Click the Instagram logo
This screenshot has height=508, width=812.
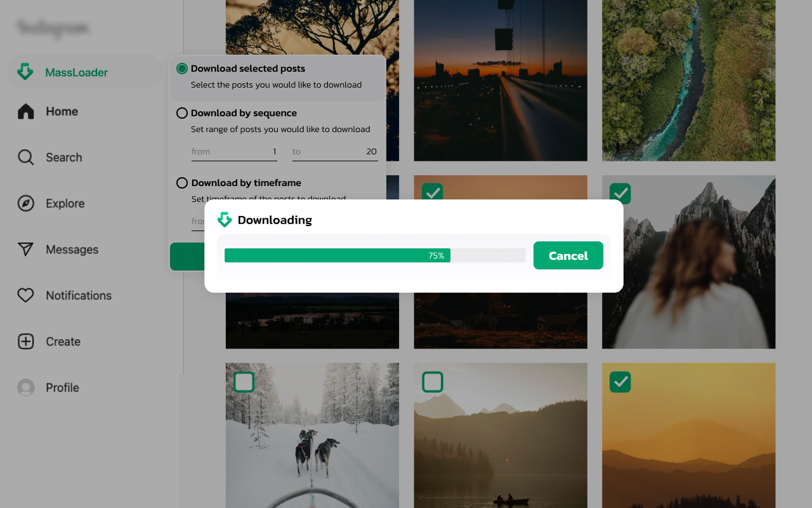tap(53, 28)
